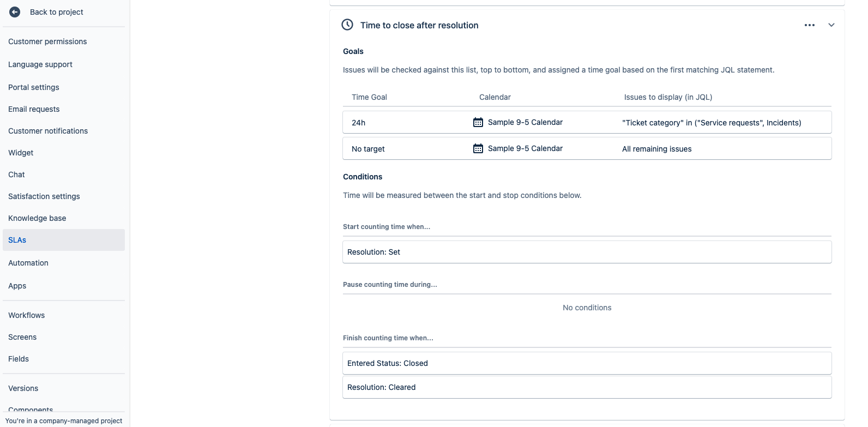Screen dimensions: 868x427
Task: Click the Resolution: Cleared finish condition
Action: tap(382, 387)
